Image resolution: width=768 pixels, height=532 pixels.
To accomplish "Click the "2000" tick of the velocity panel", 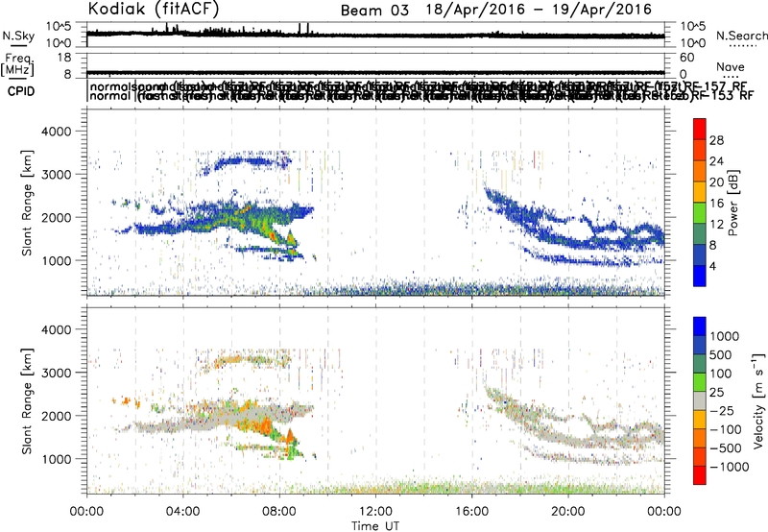I will [x=56, y=416].
